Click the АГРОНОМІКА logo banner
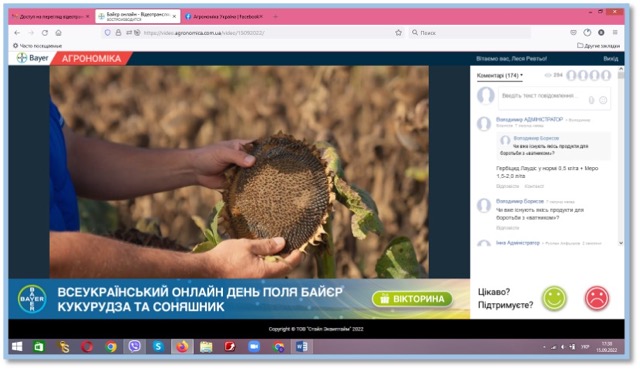Viewport: 640px width, 369px height. (x=91, y=58)
